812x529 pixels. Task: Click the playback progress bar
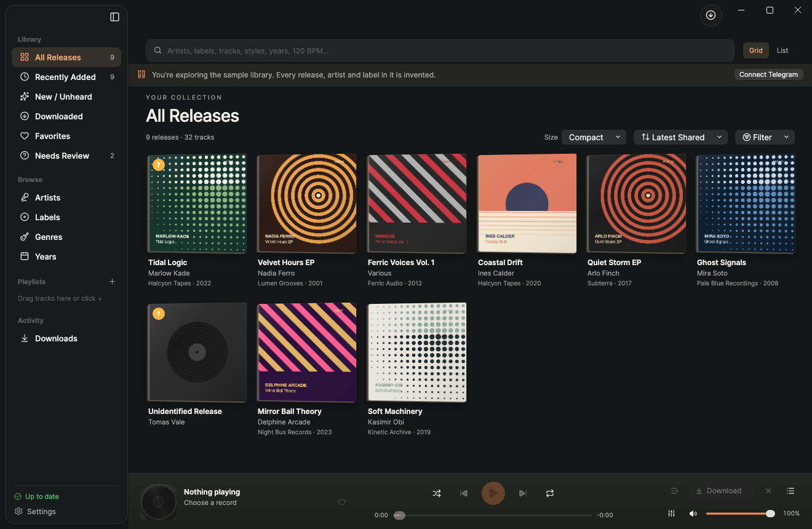(493, 515)
